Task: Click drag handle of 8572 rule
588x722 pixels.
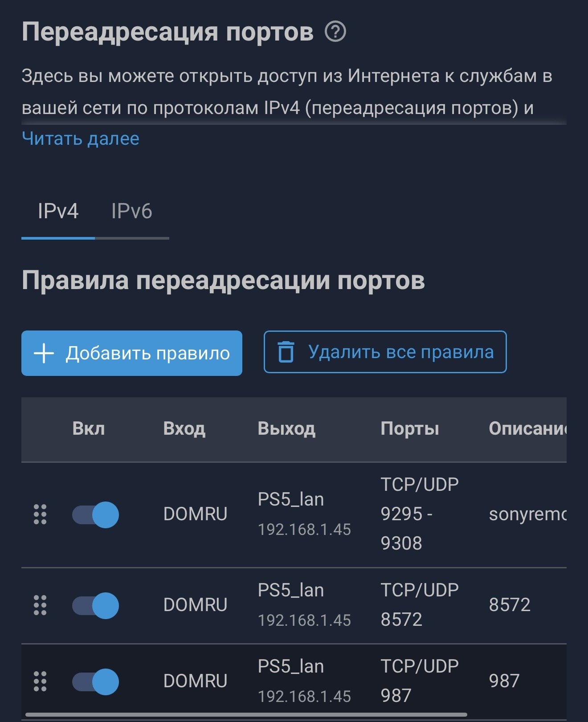Action: click(40, 605)
